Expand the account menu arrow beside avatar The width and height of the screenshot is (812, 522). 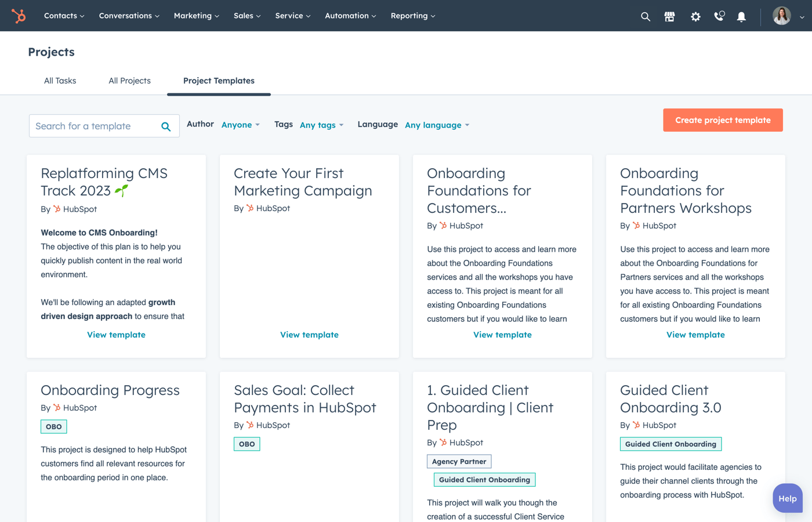[x=802, y=17]
